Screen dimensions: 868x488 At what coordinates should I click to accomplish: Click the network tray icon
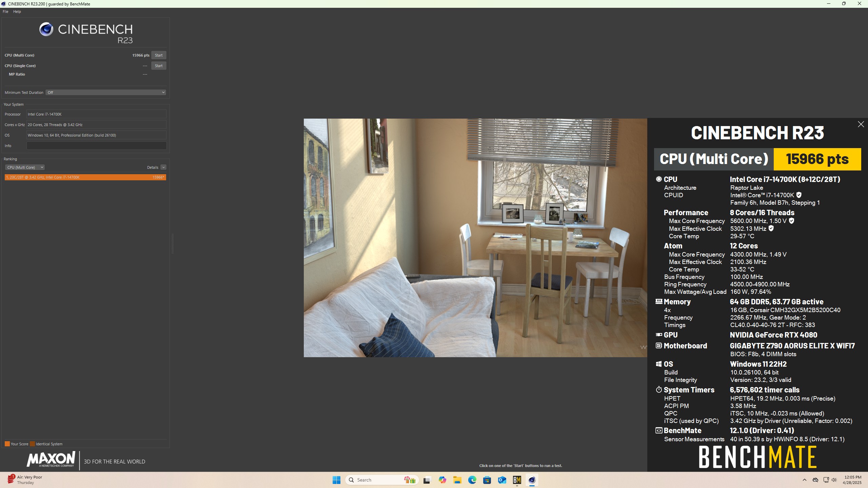(826, 480)
